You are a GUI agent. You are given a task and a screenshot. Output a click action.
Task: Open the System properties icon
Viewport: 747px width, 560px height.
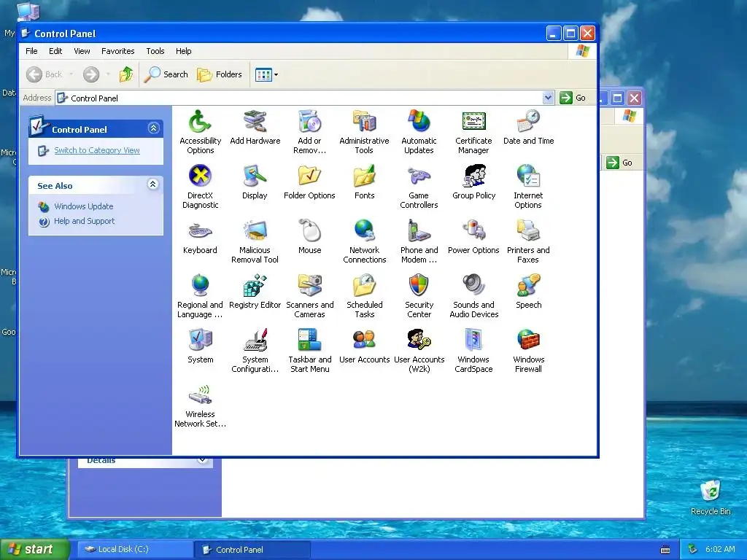[200, 341]
